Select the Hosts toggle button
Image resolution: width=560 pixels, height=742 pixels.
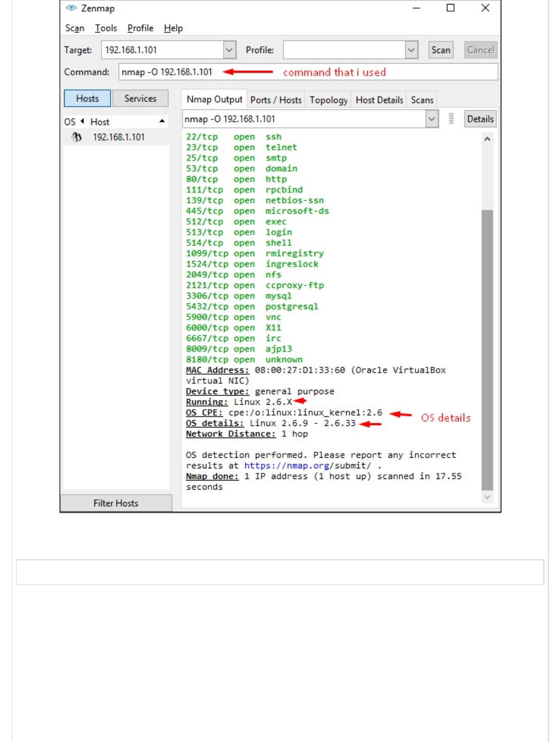(x=87, y=98)
